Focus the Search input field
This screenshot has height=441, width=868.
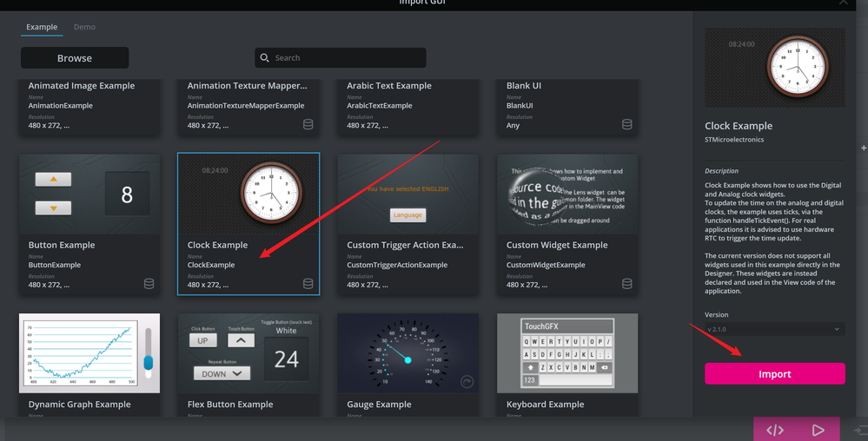click(341, 57)
